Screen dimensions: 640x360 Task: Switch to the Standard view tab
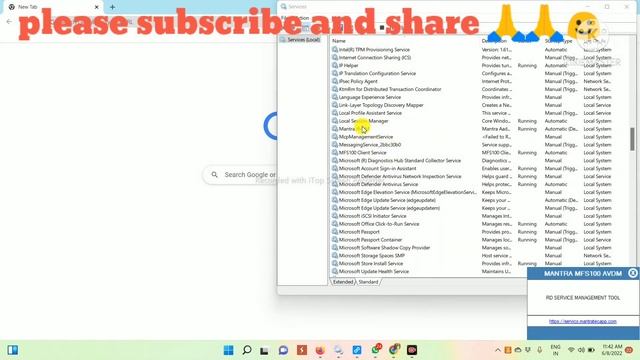[368, 282]
